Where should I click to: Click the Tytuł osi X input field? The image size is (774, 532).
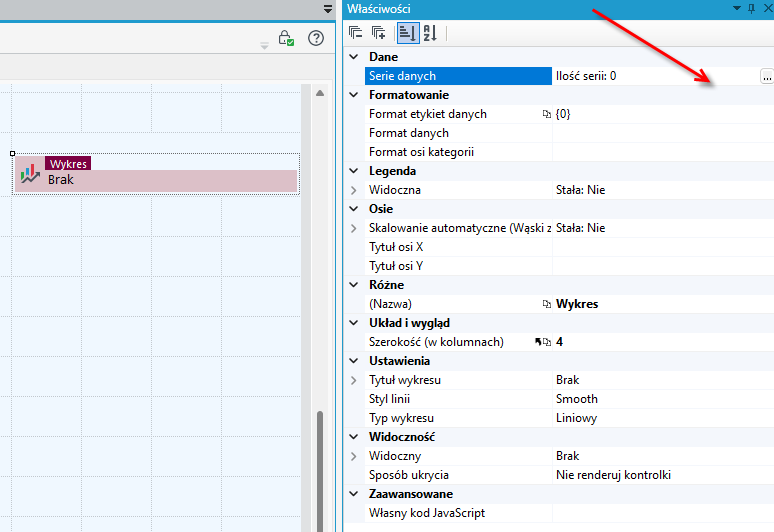pyautogui.click(x=662, y=247)
